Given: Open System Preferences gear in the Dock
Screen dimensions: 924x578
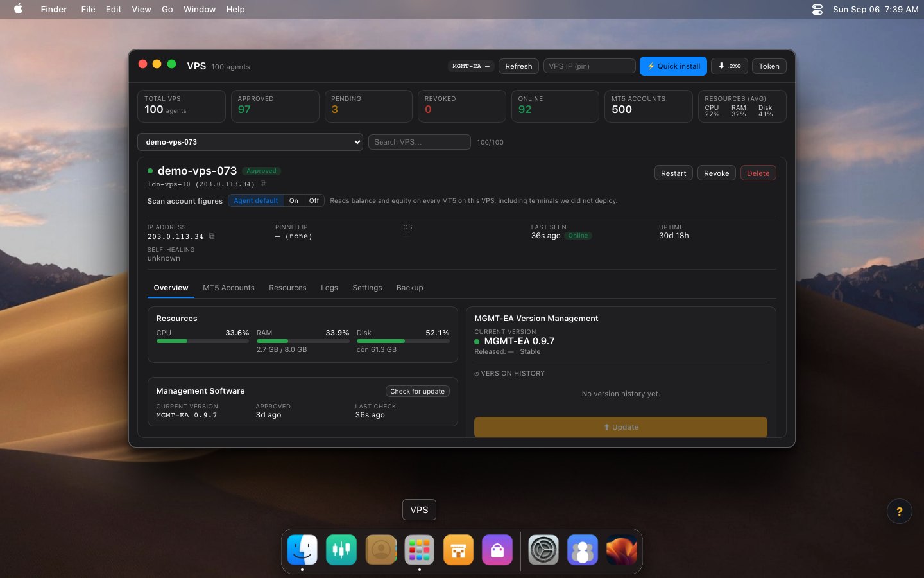Looking at the screenshot, I should [x=543, y=550].
